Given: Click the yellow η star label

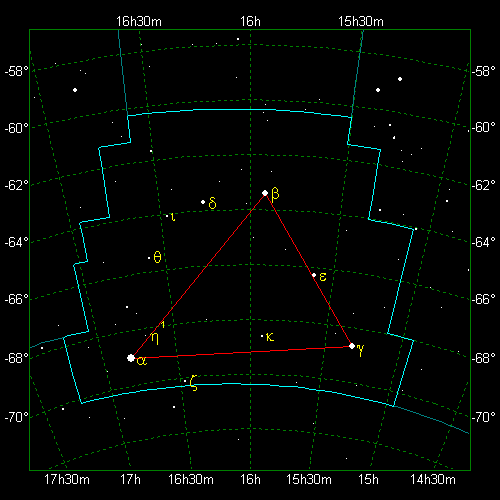Looking at the screenshot, I should tap(155, 338).
